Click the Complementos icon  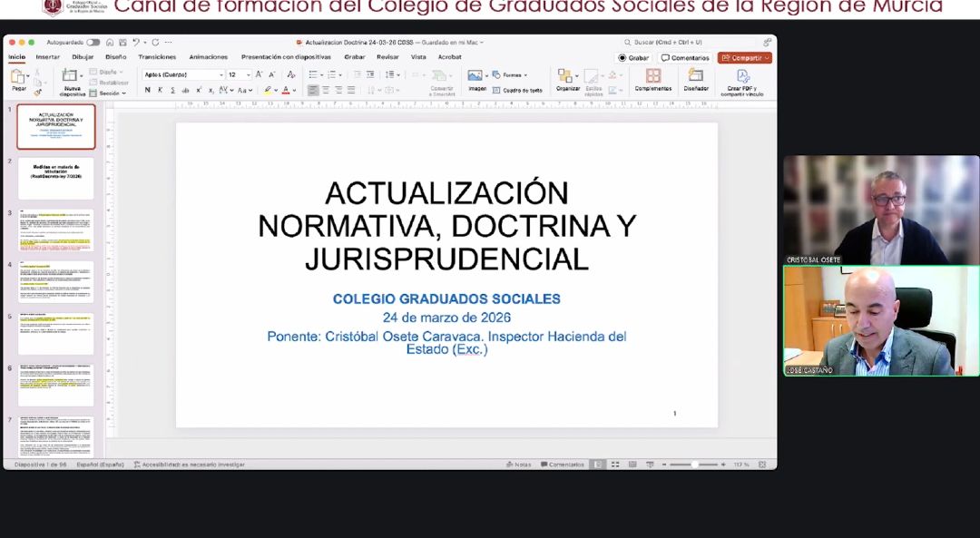(652, 77)
